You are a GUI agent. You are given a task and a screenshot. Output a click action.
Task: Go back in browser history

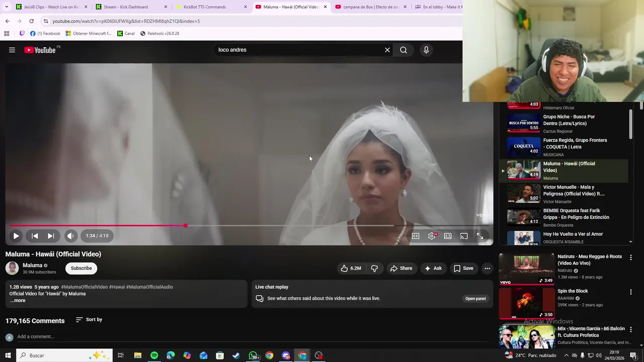pyautogui.click(x=7, y=21)
